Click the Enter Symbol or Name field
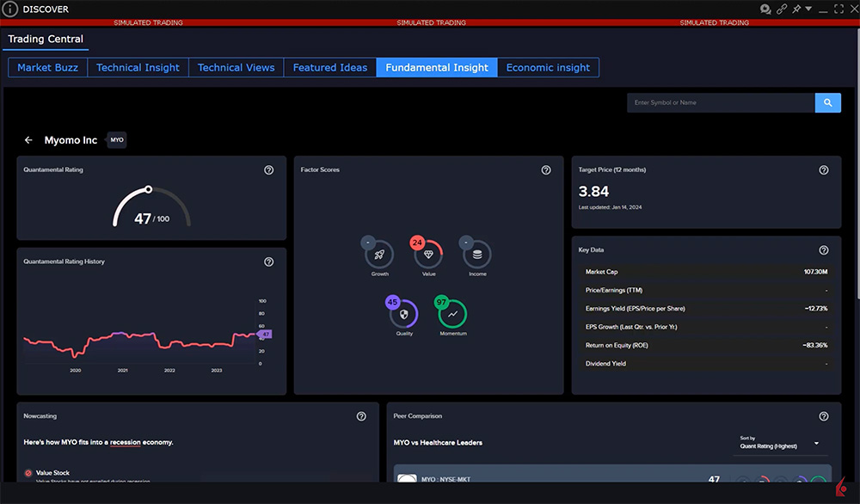Screen dimensions: 860x504 click(x=721, y=103)
